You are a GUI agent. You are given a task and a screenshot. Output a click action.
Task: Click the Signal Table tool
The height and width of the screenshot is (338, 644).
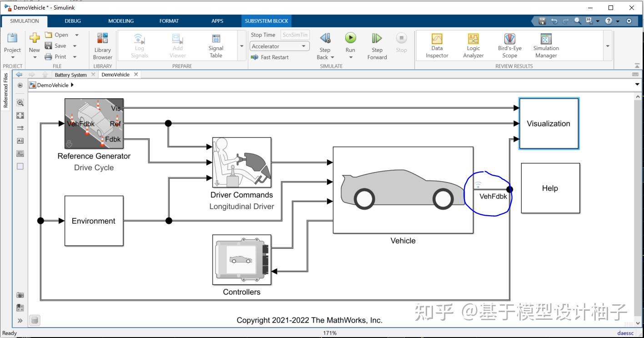tap(215, 45)
